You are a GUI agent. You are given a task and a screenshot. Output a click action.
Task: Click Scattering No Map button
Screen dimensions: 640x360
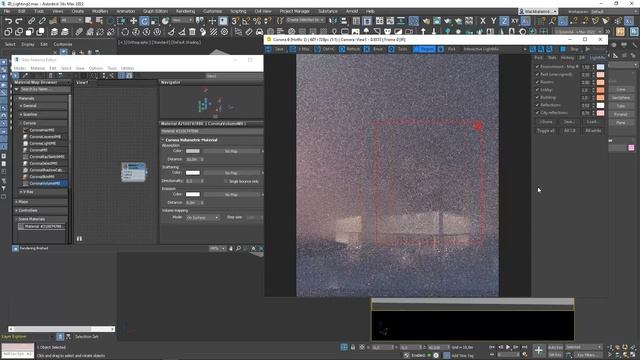click(x=231, y=173)
